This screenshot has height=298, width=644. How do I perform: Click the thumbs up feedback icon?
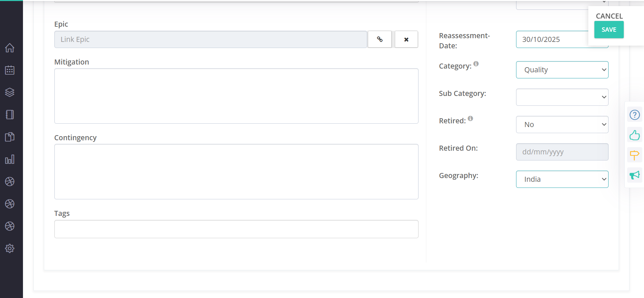[x=635, y=135]
